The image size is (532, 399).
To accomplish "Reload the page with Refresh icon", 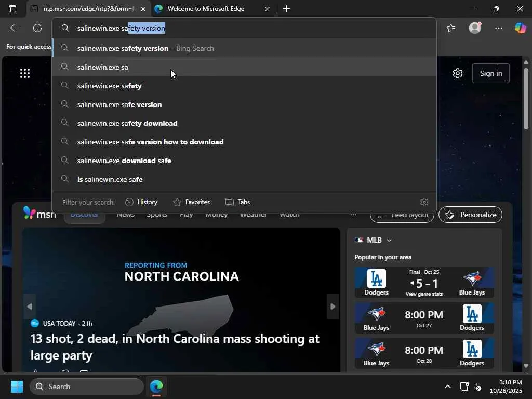I will [37, 28].
